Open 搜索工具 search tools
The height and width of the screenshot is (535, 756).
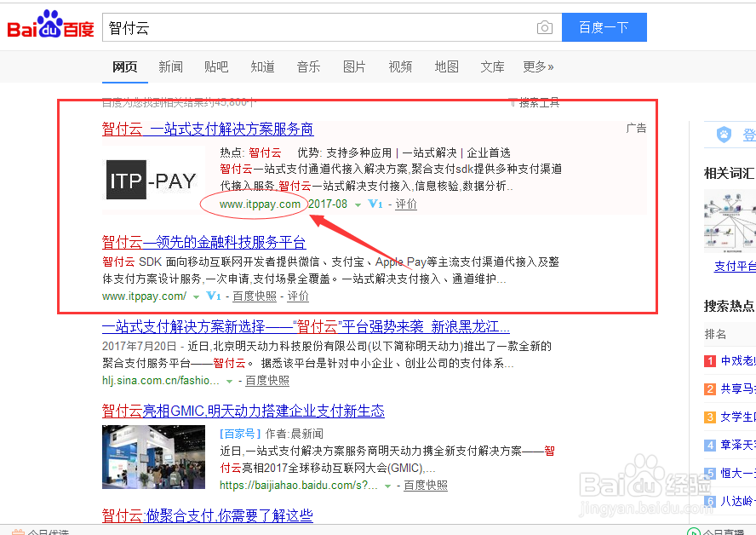pos(535,102)
